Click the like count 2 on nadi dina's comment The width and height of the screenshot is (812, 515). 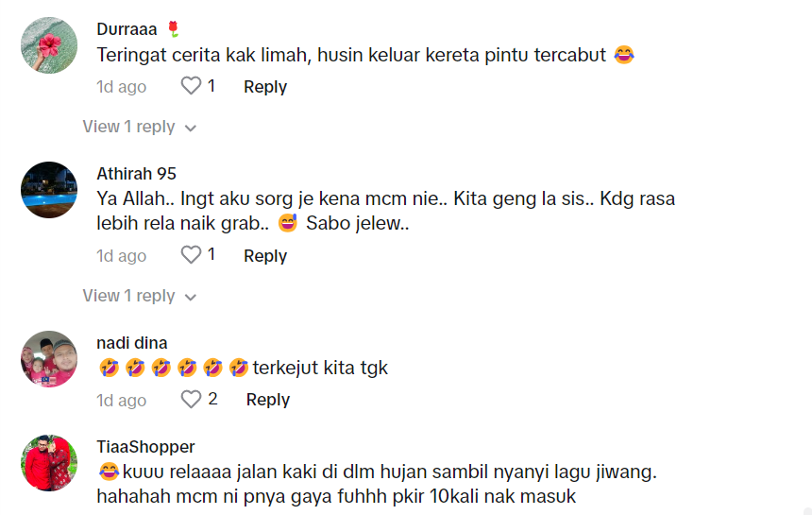pyautogui.click(x=212, y=400)
